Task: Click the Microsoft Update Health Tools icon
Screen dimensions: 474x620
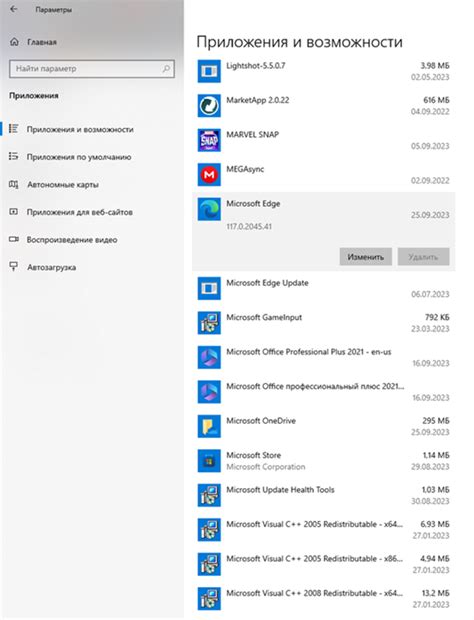Action: (x=209, y=495)
